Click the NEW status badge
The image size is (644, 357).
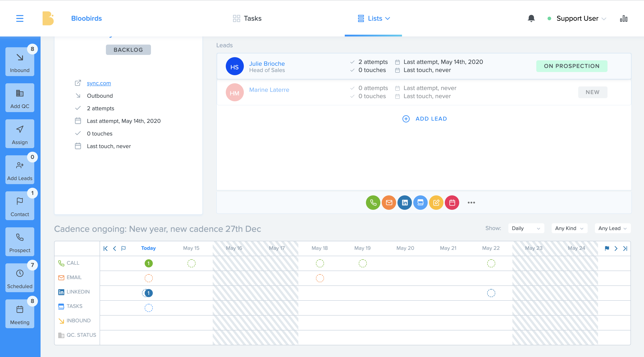592,92
